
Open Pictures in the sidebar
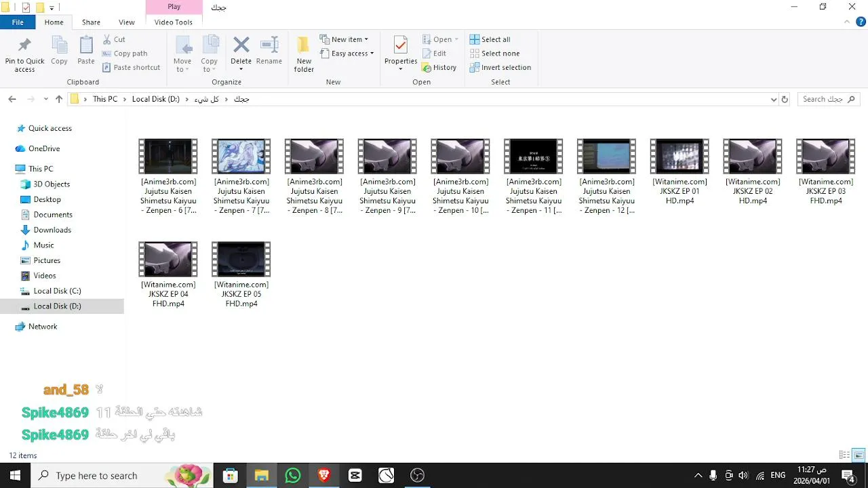click(47, 260)
